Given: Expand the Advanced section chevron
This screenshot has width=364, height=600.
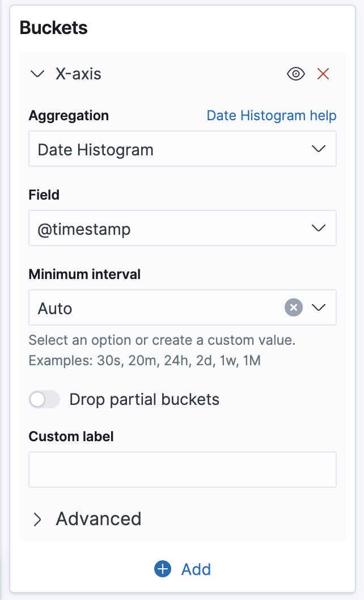Looking at the screenshot, I should tap(37, 519).
